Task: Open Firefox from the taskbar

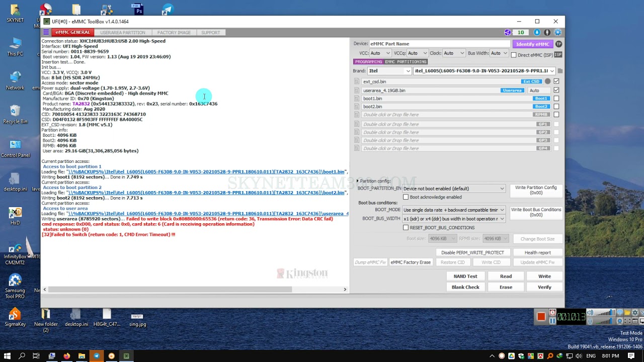Action: click(x=66, y=356)
